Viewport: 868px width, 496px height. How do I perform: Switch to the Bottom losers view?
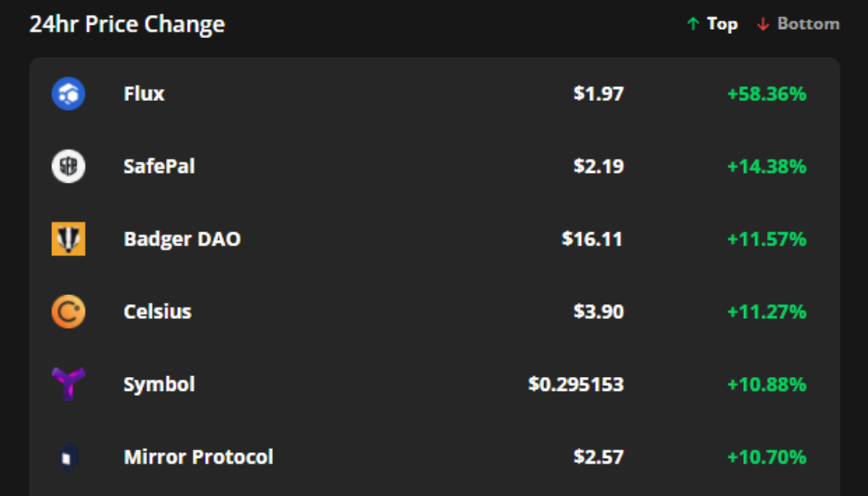coord(806,24)
